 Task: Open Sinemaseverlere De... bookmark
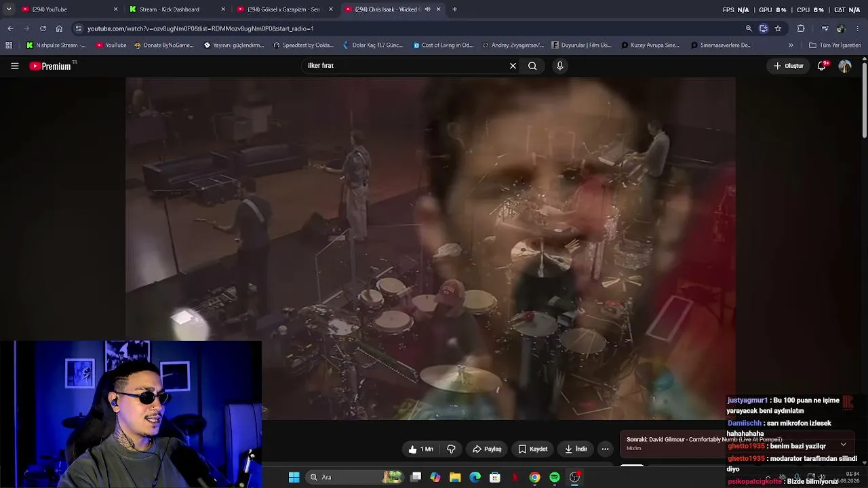(x=722, y=45)
